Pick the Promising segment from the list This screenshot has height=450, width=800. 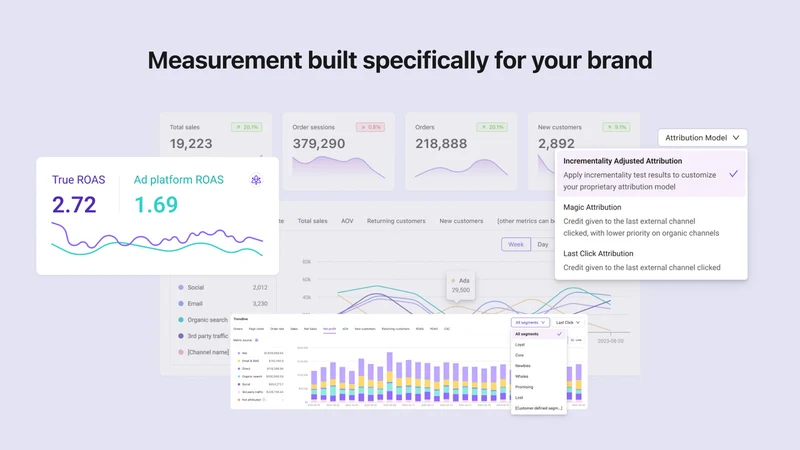pos(538,387)
